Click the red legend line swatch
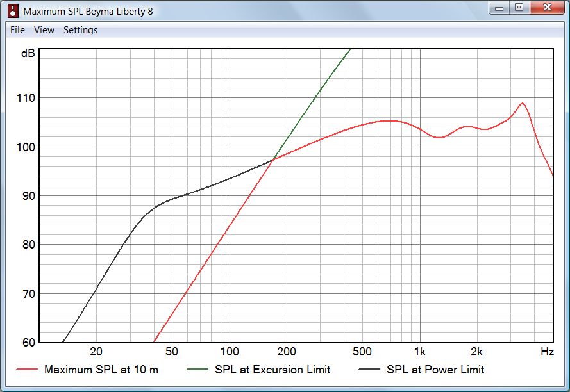The image size is (570, 392). click(x=27, y=370)
